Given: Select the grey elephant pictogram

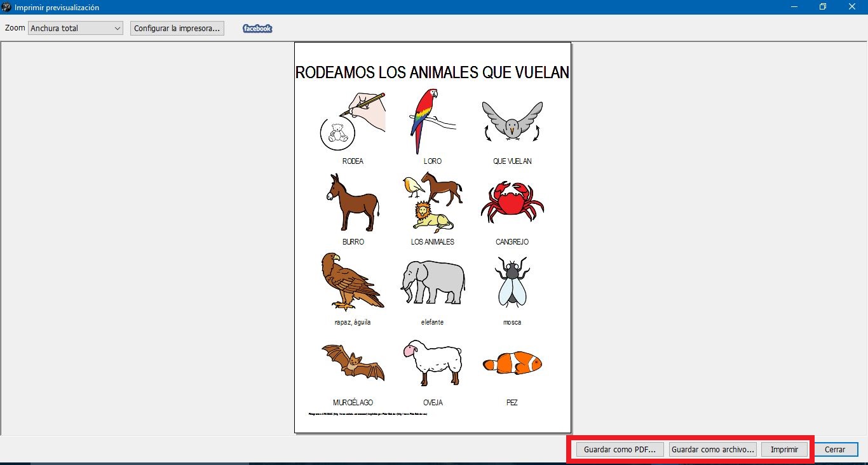Looking at the screenshot, I should click(433, 282).
